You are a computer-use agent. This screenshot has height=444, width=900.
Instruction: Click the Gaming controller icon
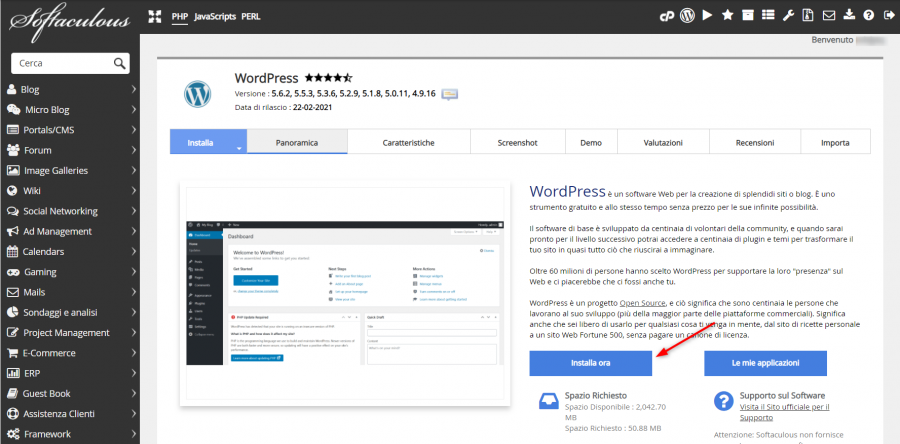pos(13,272)
